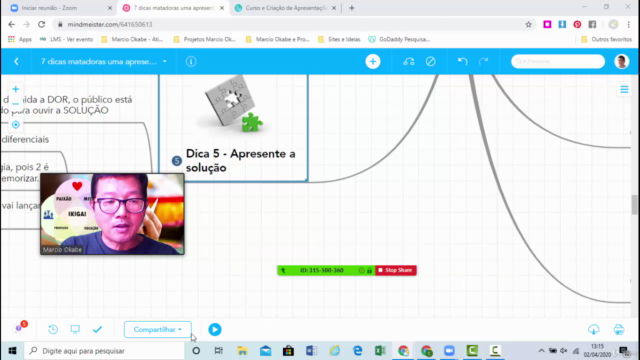640x360 pixels.
Task: Open the user profile avatar
Action: pyautogui.click(x=622, y=62)
